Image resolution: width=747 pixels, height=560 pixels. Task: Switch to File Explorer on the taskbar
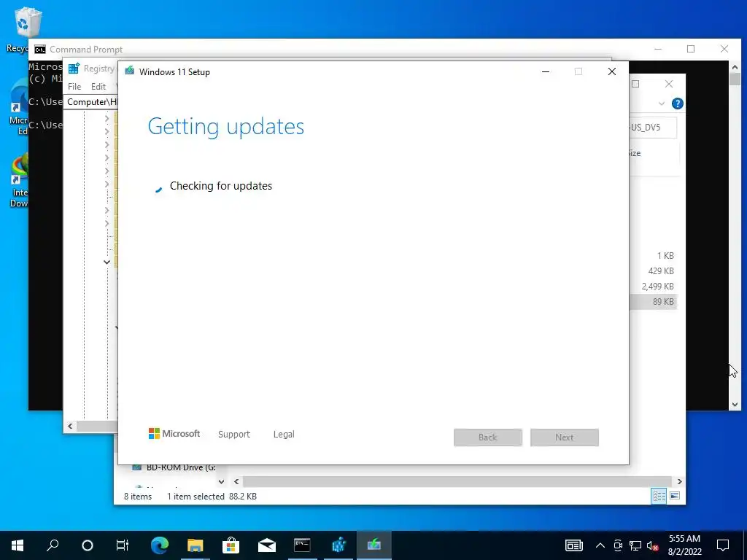[195, 545]
